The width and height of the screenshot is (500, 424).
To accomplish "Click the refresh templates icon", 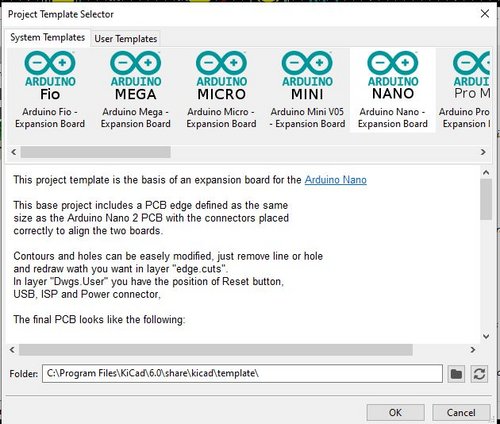I will click(479, 374).
